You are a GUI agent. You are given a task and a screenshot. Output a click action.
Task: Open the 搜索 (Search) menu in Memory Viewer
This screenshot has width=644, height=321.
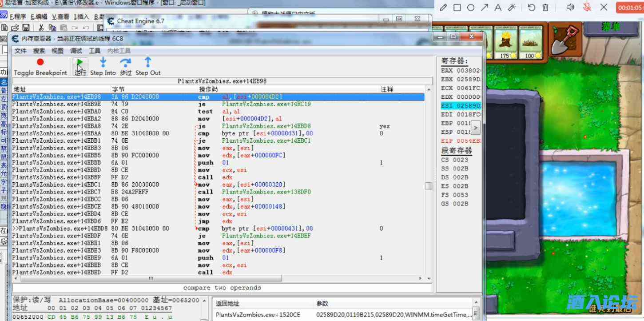coord(39,51)
